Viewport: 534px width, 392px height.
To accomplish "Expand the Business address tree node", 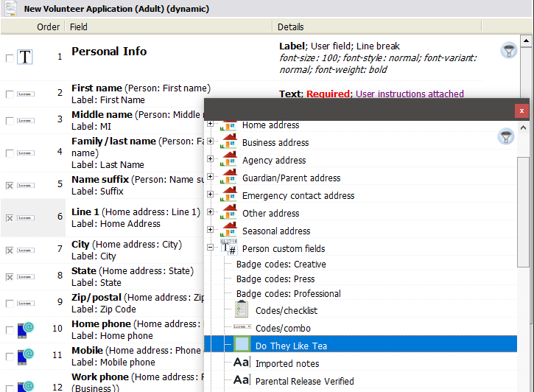I will 211,142.
